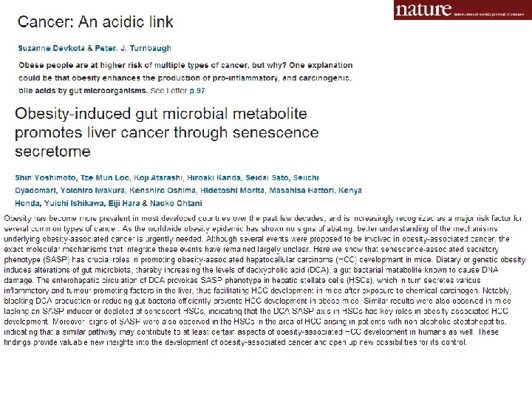532x399 pixels.
Task: Open author link Shin Yoshimoto
Action: tap(46, 178)
